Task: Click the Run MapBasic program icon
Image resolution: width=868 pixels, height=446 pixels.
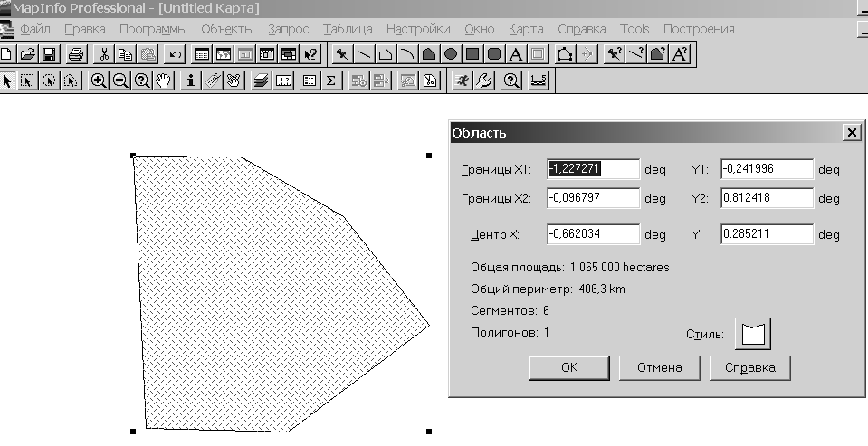Action: 461,81
